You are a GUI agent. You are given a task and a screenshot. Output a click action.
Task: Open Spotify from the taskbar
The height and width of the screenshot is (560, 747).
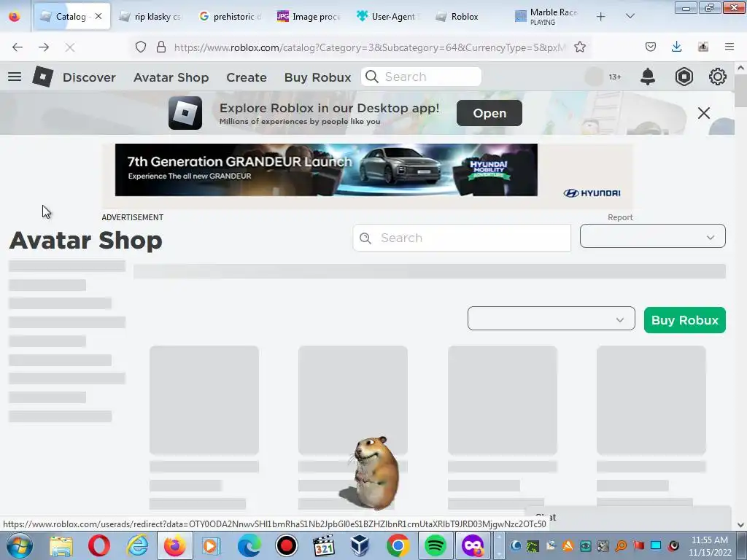click(435, 546)
